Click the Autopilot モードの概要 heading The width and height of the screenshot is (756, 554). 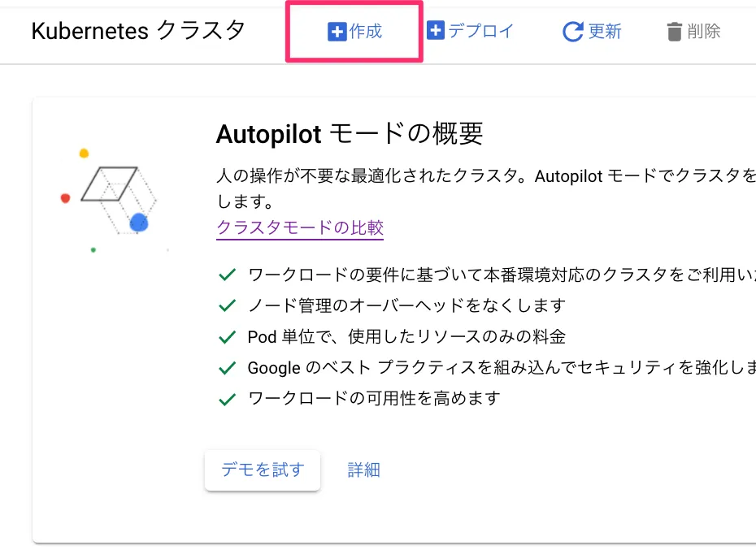[349, 133]
